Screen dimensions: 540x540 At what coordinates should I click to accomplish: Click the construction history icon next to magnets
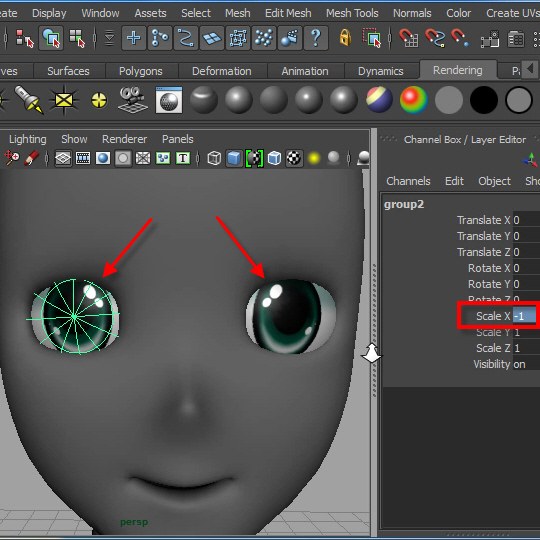[490, 39]
